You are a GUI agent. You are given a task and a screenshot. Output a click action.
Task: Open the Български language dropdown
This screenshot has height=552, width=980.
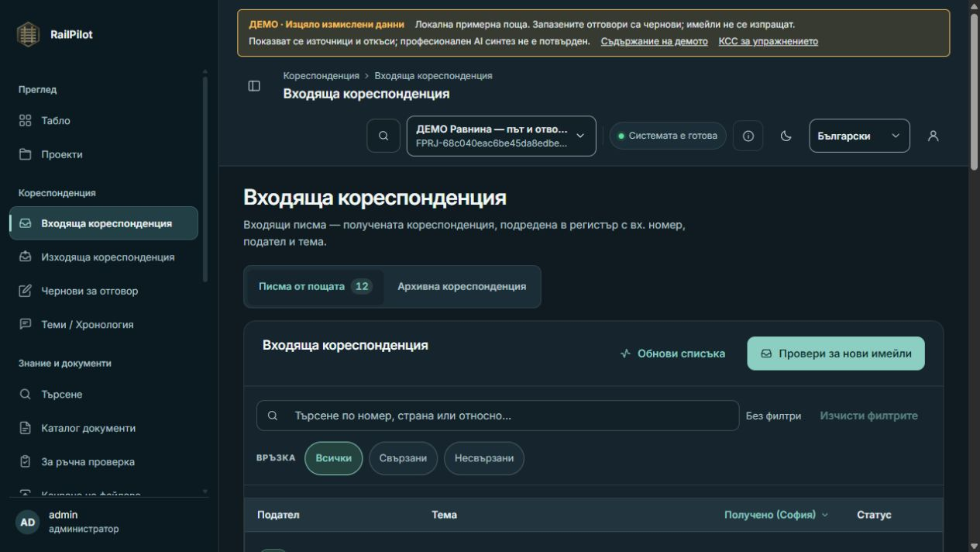859,136
